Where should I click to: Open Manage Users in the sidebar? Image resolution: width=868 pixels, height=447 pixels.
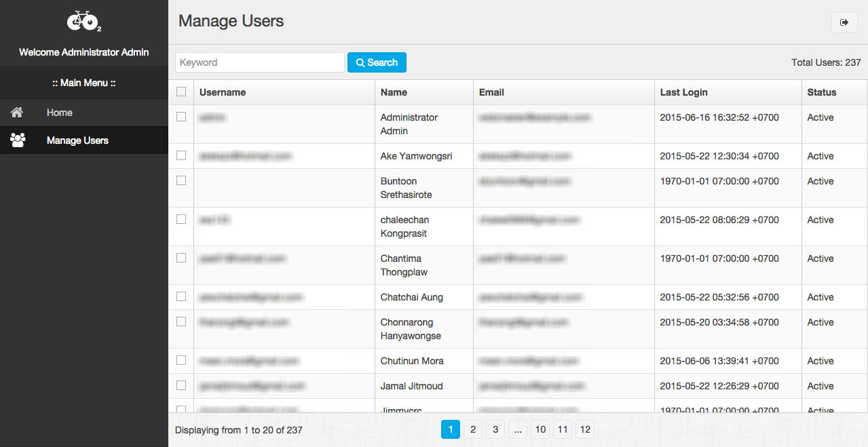coord(77,140)
